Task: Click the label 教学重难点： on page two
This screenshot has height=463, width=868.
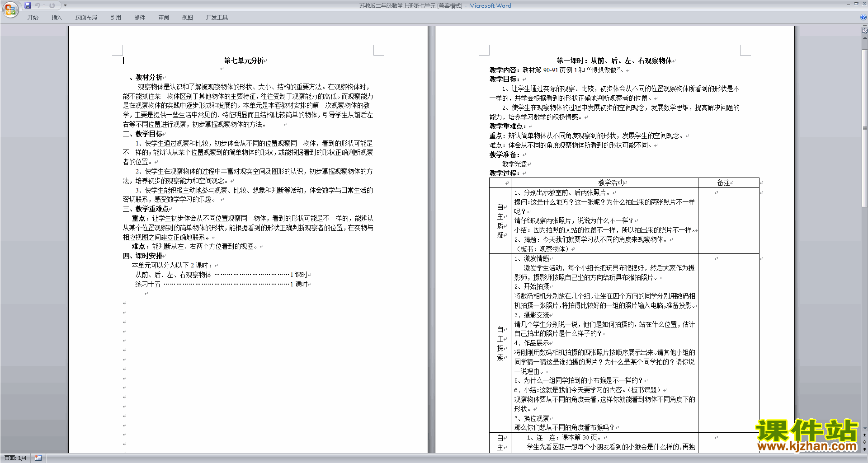Action: click(x=508, y=126)
